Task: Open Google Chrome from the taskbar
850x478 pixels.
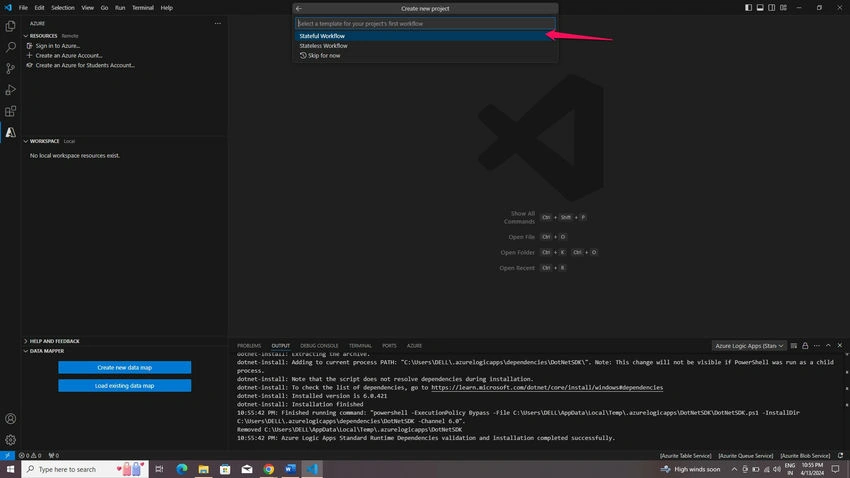Action: pyautogui.click(x=268, y=469)
